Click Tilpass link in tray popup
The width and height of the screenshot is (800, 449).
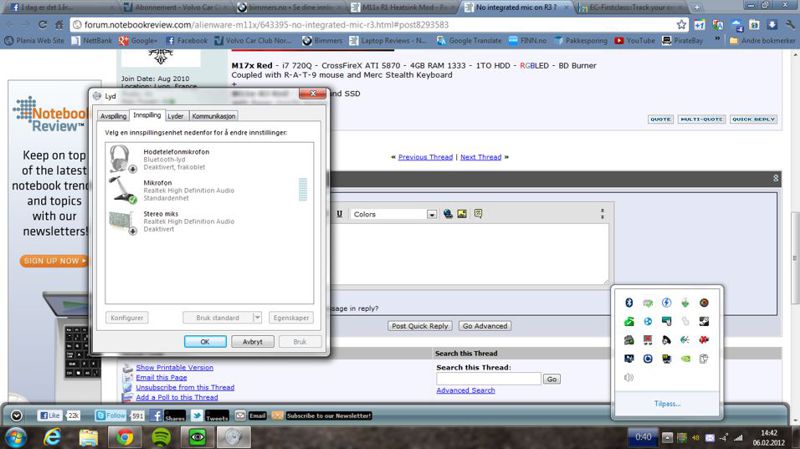click(x=667, y=404)
